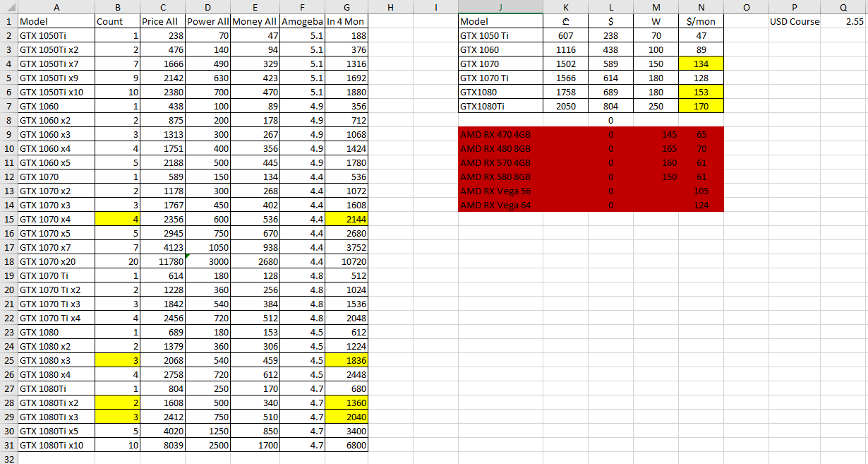Click the yellow 1836 cell
The image size is (868, 464).
[346, 360]
